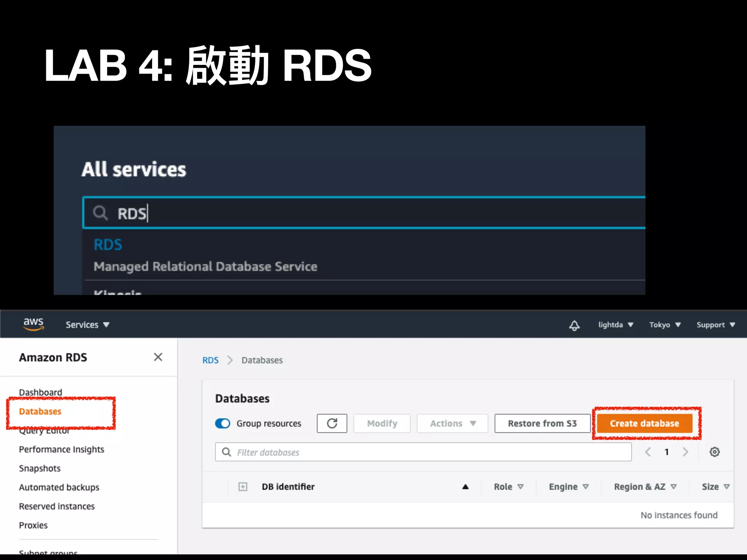This screenshot has height=560, width=747.
Task: Open Proxies in sidebar
Action: tap(33, 525)
